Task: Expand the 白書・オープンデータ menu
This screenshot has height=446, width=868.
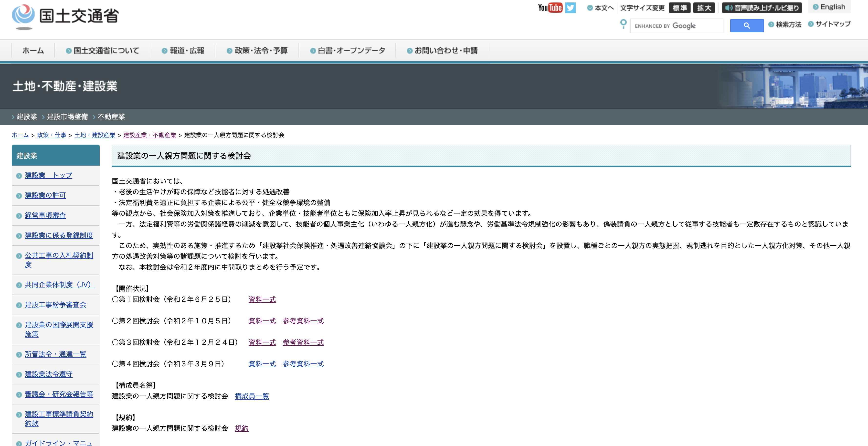Action: 347,51
